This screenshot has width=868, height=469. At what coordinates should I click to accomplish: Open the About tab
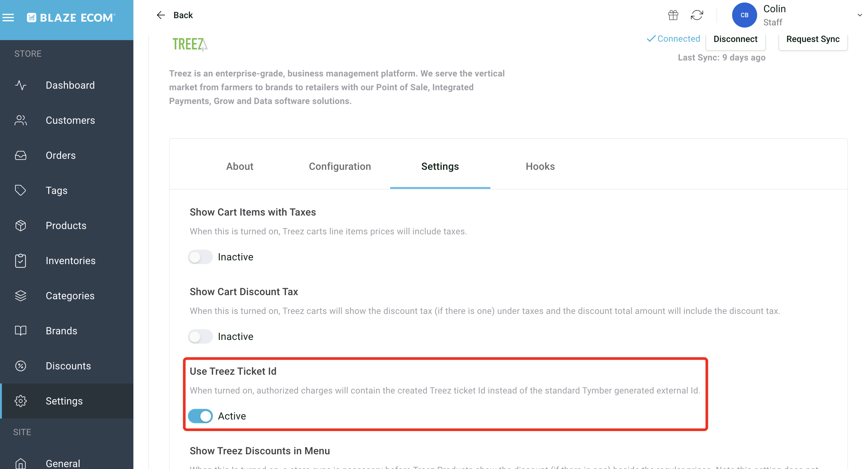[x=240, y=166]
